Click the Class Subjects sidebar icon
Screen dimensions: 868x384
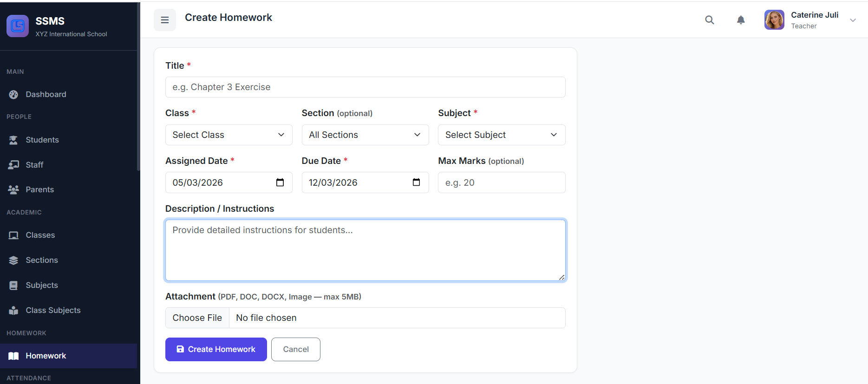point(13,310)
